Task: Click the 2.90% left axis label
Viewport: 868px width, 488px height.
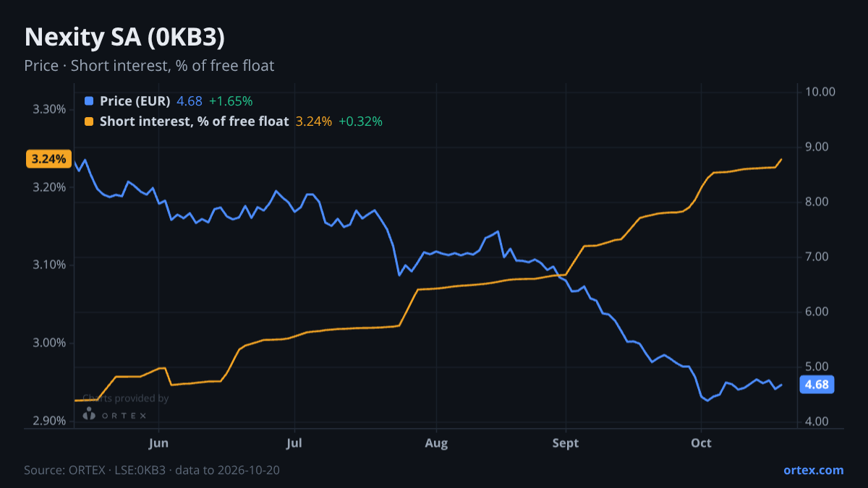Action: click(x=50, y=421)
